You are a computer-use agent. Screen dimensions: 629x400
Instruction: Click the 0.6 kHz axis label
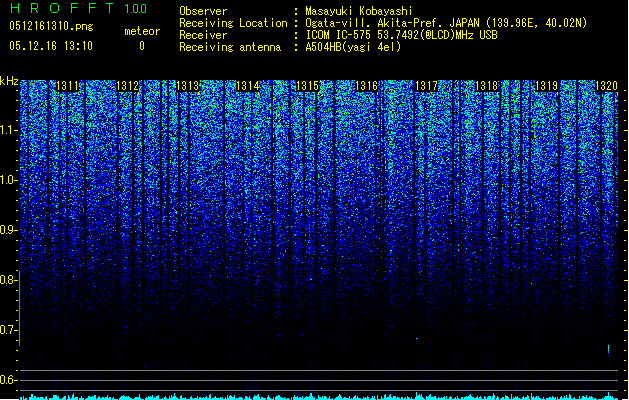(x=8, y=380)
